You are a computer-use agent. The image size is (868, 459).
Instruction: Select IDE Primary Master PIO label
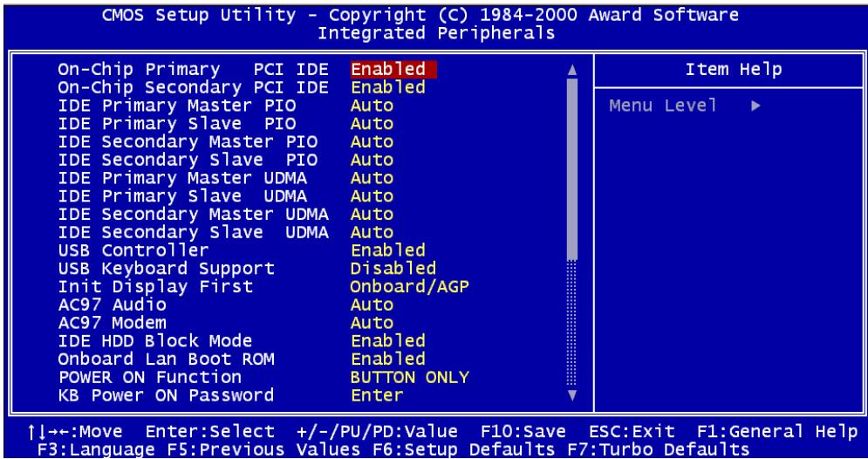click(177, 106)
